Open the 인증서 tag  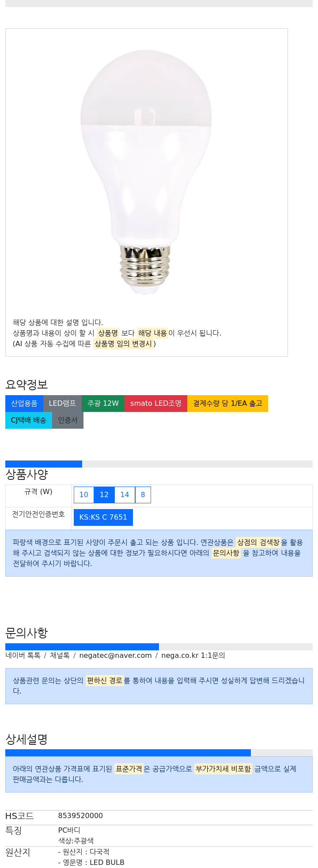(68, 420)
